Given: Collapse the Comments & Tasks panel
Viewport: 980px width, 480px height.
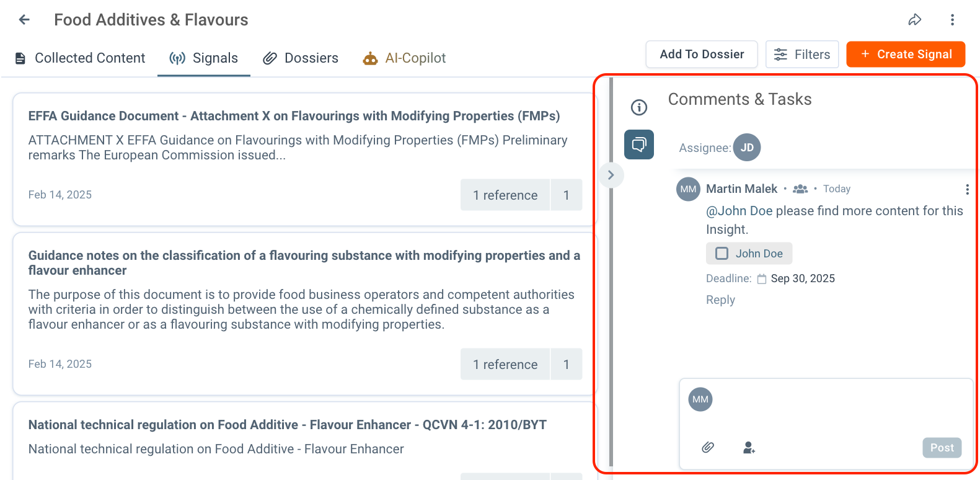Looking at the screenshot, I should [x=611, y=175].
